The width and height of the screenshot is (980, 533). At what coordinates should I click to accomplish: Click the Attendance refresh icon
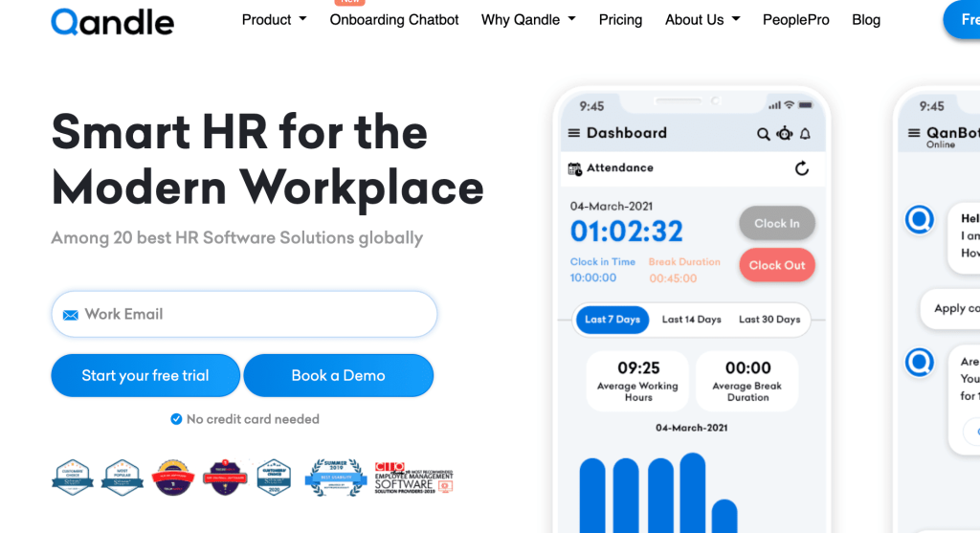(802, 168)
